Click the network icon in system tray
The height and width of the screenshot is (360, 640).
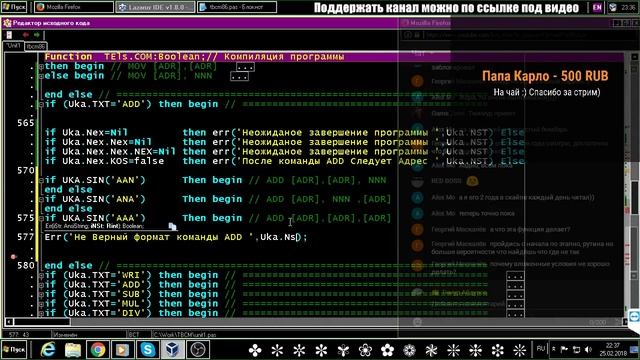(x=577, y=349)
